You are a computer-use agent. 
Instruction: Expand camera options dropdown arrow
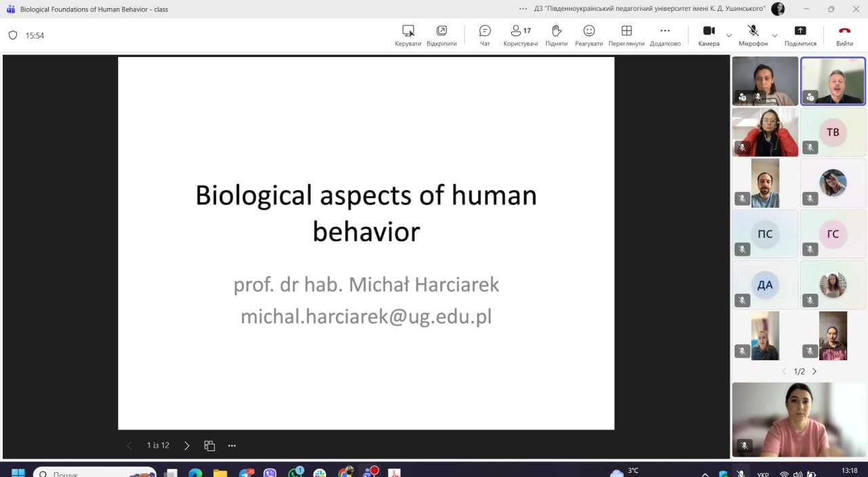[x=729, y=35]
